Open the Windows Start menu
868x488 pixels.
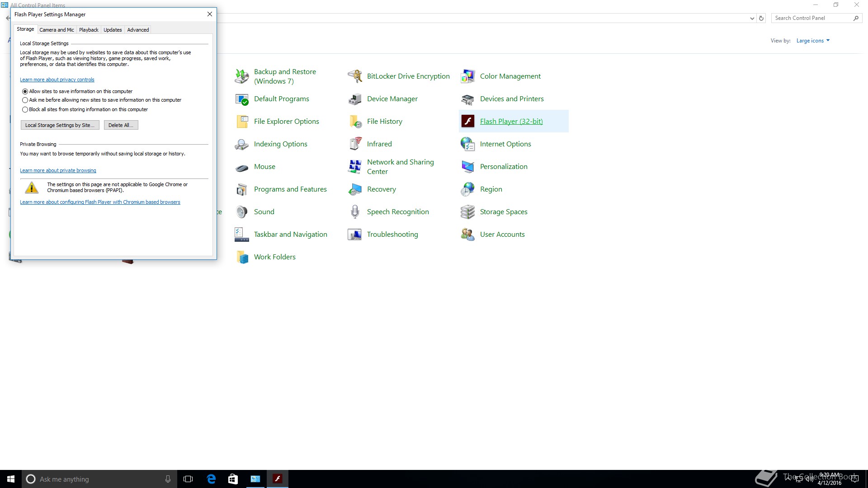click(11, 479)
